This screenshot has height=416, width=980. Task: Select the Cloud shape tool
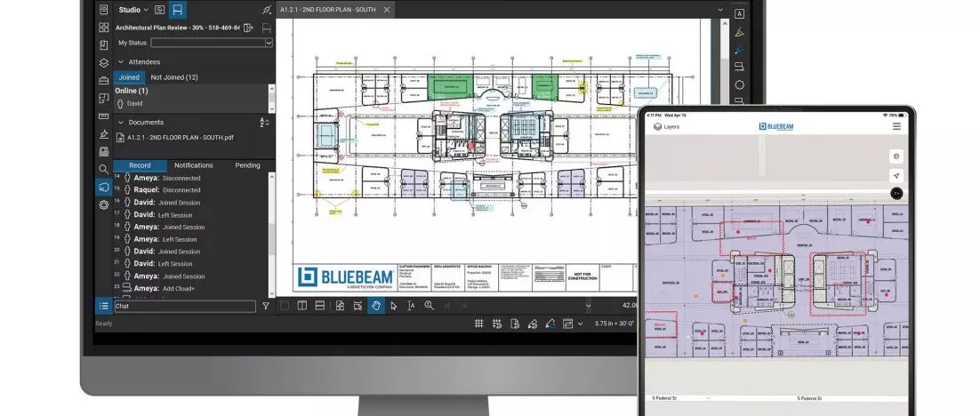click(739, 85)
